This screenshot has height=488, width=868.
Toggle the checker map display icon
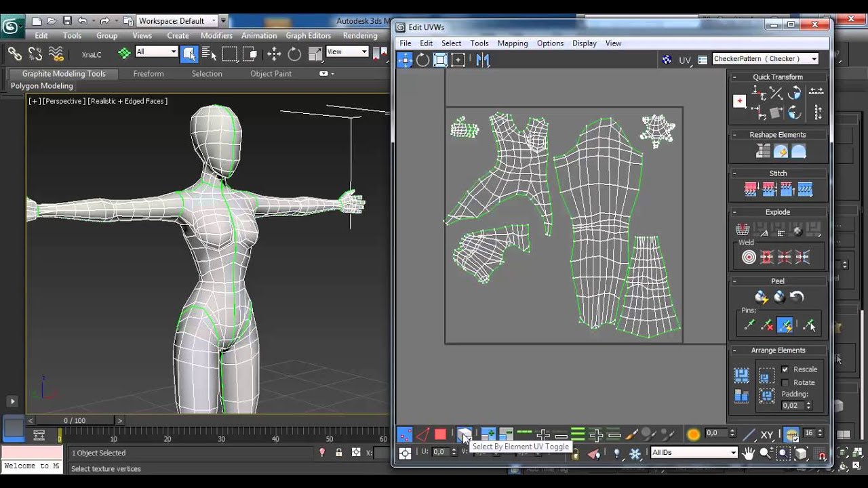pos(667,60)
